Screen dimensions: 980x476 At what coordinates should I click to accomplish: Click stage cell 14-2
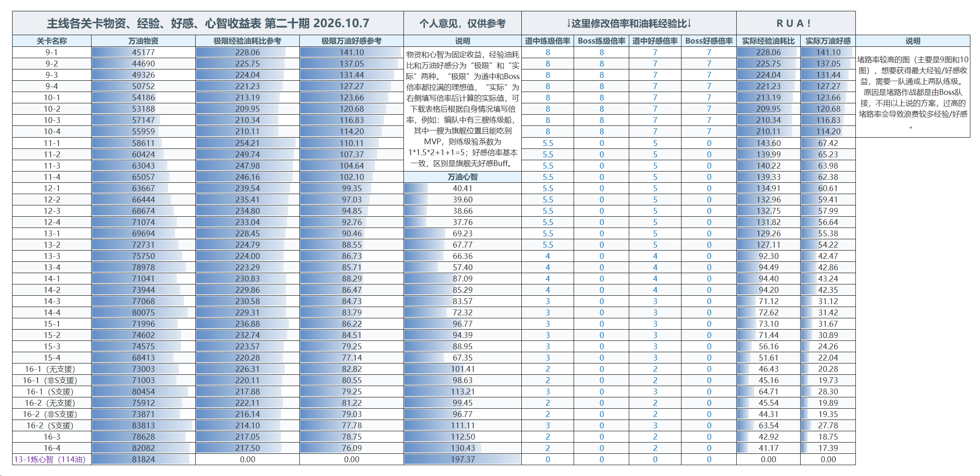click(x=52, y=290)
